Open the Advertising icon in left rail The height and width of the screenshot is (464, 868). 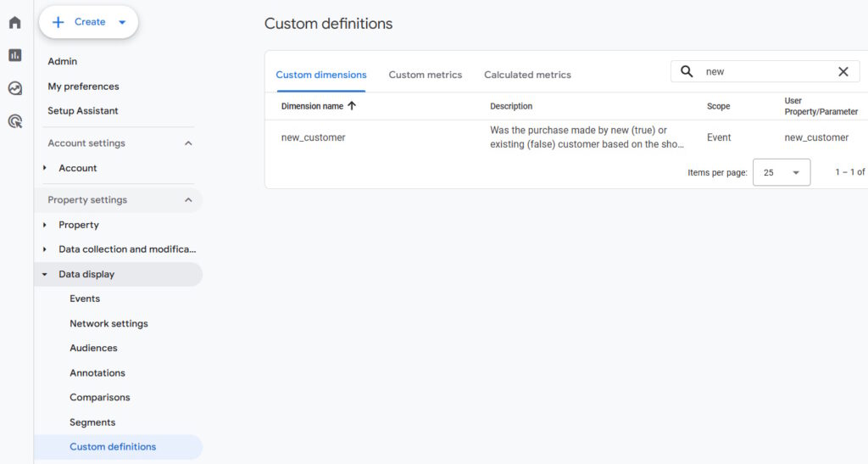[x=14, y=121]
